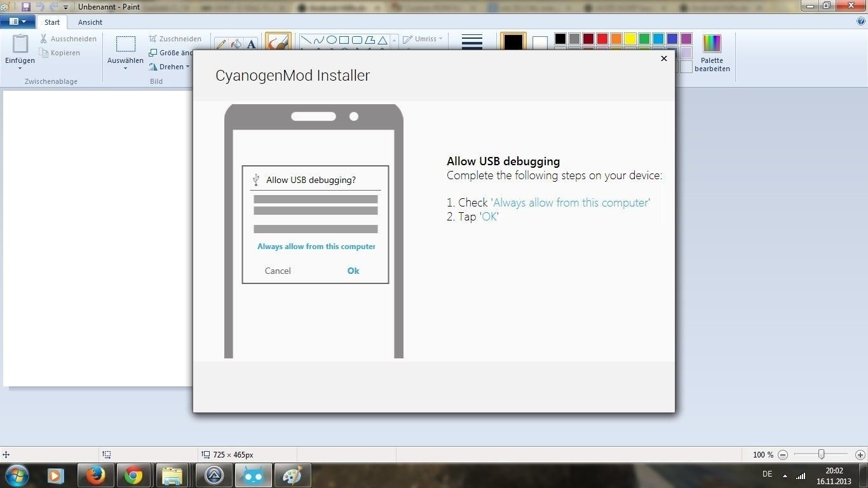Choose the curve shape

click(x=319, y=39)
